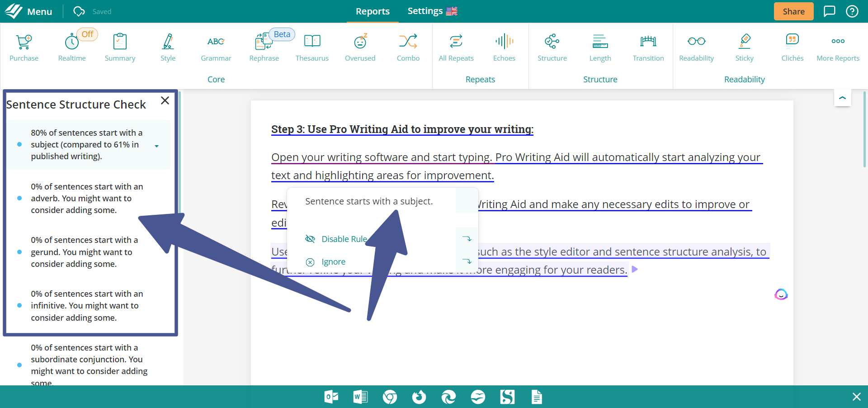The image size is (868, 408).
Task: Open the Purchase cart icon
Action: [x=24, y=47]
